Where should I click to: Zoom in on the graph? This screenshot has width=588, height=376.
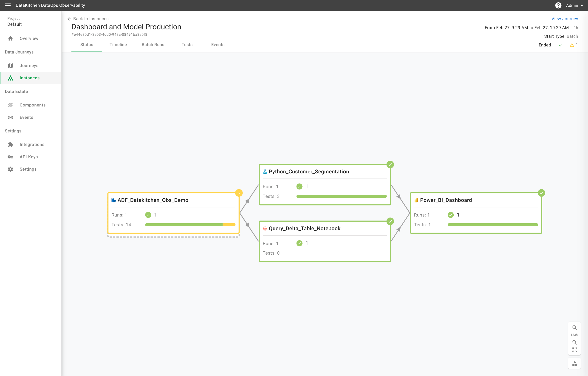pyautogui.click(x=574, y=328)
